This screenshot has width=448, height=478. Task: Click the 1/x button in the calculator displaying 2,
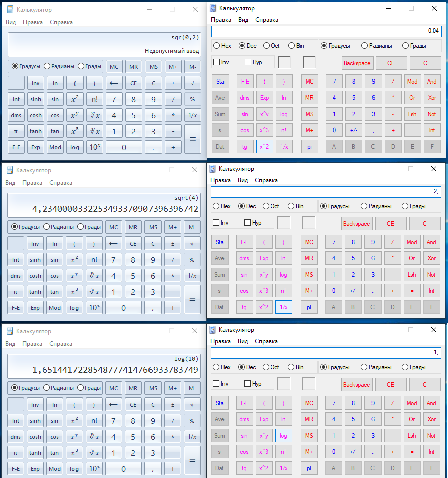click(283, 307)
